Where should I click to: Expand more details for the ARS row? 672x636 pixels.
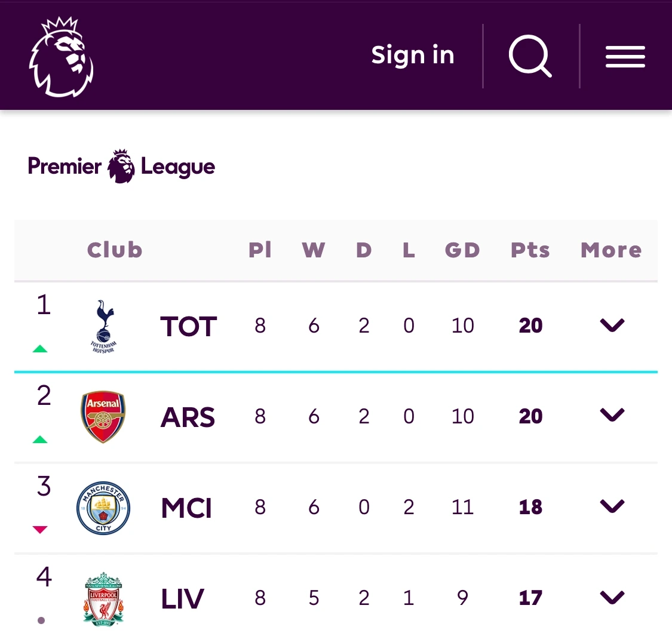(x=612, y=416)
